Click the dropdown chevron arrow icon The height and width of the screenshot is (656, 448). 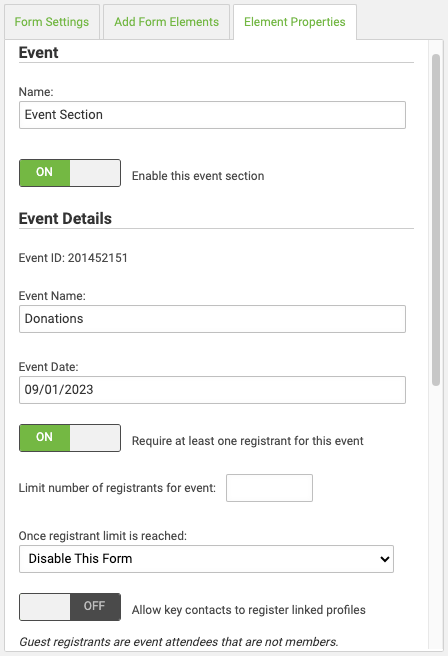(384, 559)
